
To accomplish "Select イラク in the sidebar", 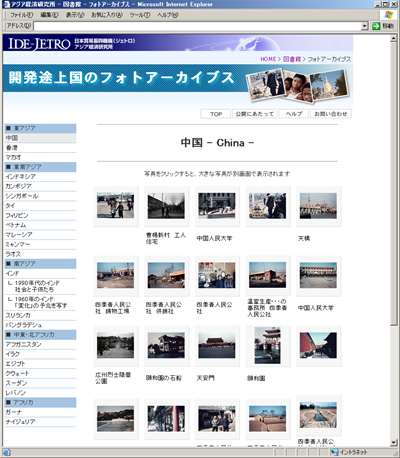I will 40,354.
